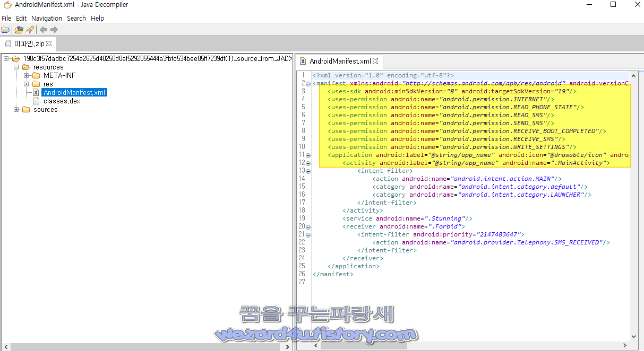The width and height of the screenshot is (644, 351).
Task: Expand the sources folder node
Action: coord(16,109)
